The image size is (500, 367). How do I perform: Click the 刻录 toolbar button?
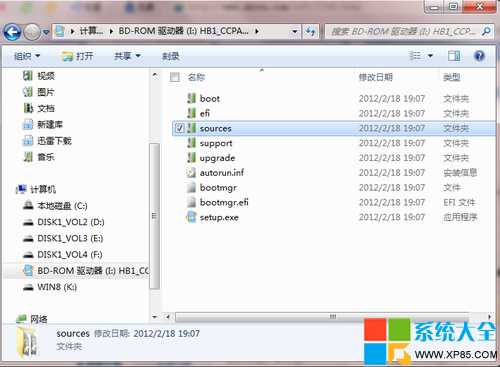[x=170, y=56]
